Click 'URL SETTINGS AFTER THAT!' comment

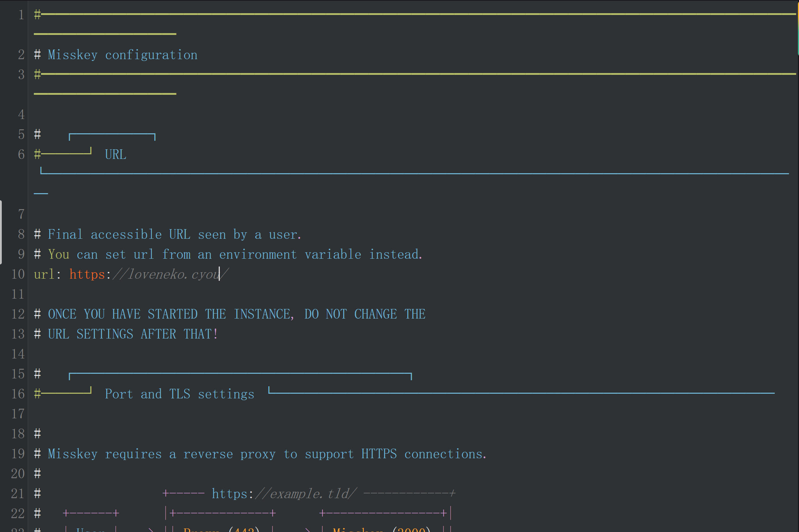(133, 334)
